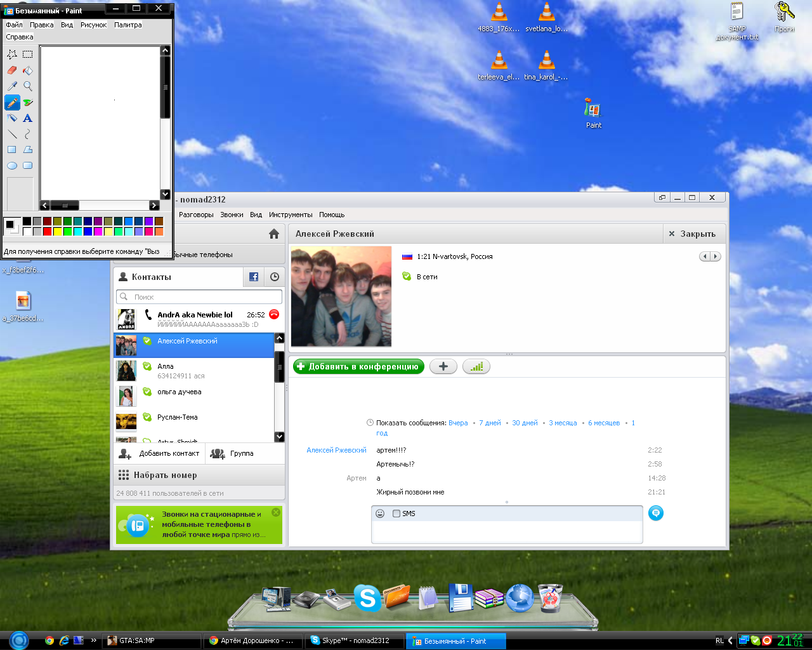Show messages from Вчера link
This screenshot has width=812, height=650.
pos(458,423)
